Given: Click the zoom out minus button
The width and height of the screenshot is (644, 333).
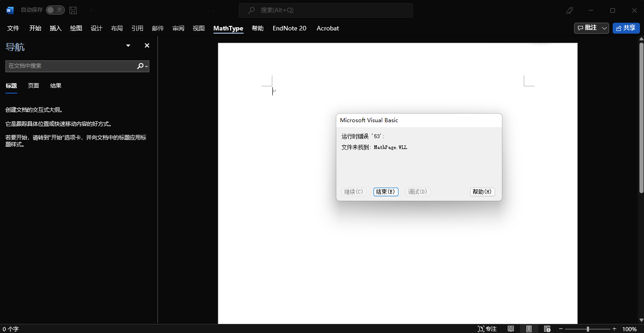Looking at the screenshot, I should [x=561, y=329].
